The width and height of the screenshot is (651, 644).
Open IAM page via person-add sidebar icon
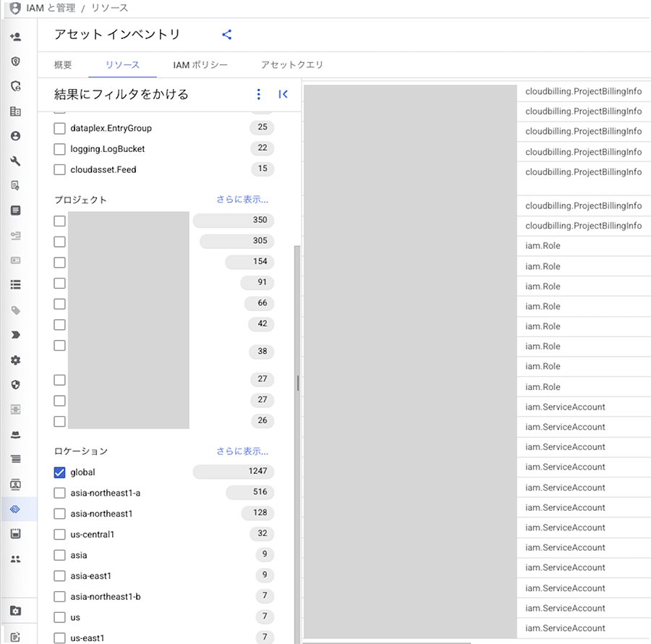15,37
